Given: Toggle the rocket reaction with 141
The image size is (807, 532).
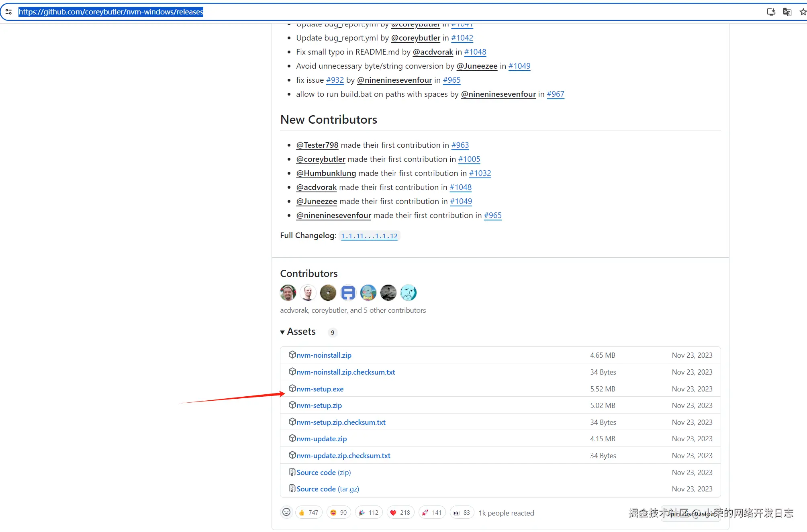Looking at the screenshot, I should pos(432,513).
